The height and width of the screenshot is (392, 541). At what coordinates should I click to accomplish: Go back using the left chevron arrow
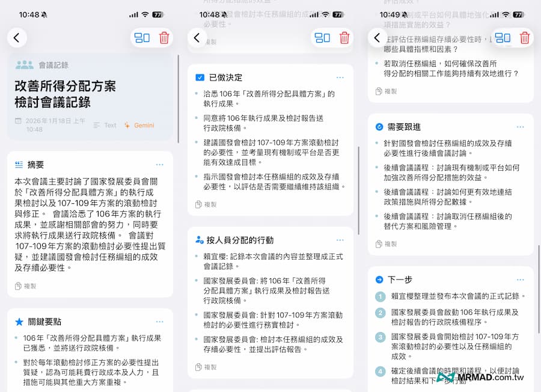coord(17,37)
